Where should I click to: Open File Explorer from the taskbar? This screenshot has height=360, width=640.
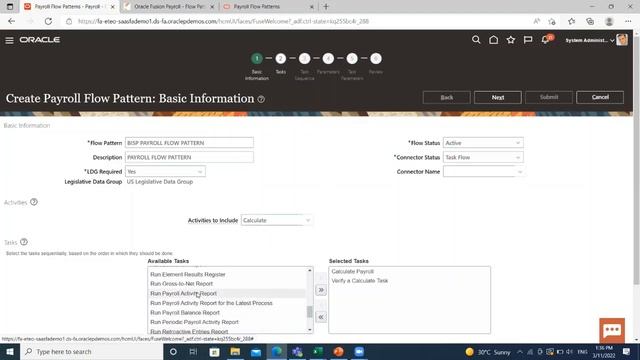(x=235, y=351)
